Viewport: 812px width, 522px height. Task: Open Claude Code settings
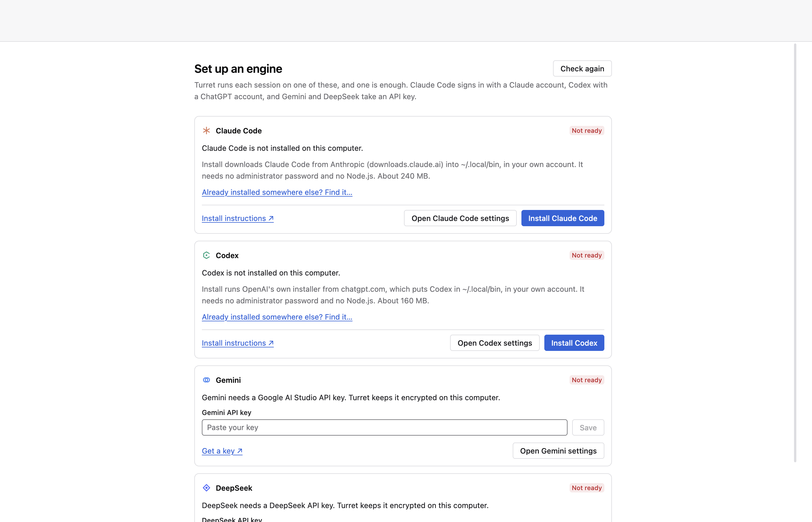(460, 218)
